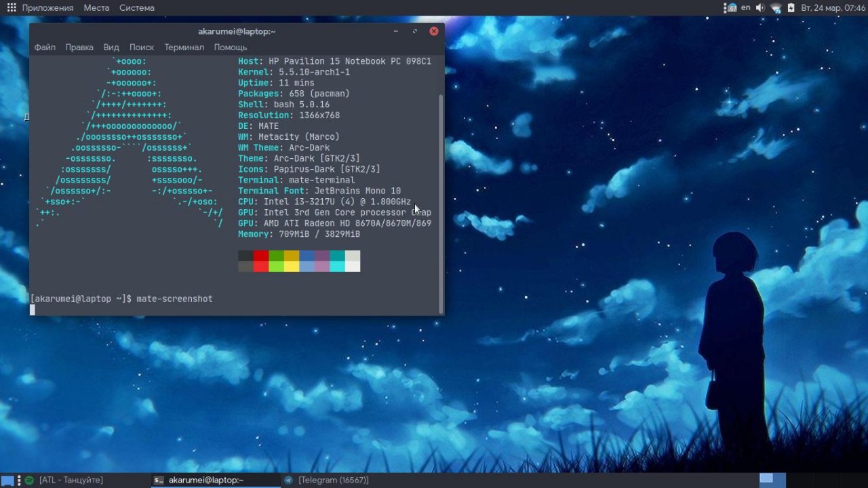Screen dimensions: 868x488
Task: Click the WM Theme: Arc-Dark line
Action: 283,148
